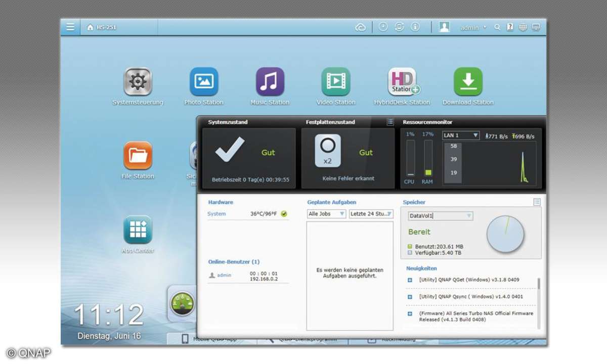The image size is (607, 364).
Task: Show event notifications info icon
Action: (x=415, y=27)
